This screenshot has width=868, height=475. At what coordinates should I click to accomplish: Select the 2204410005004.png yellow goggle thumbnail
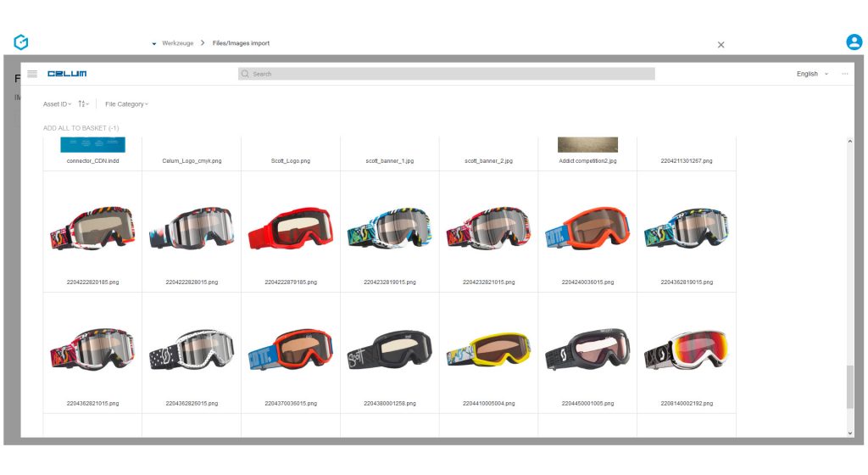pos(488,350)
